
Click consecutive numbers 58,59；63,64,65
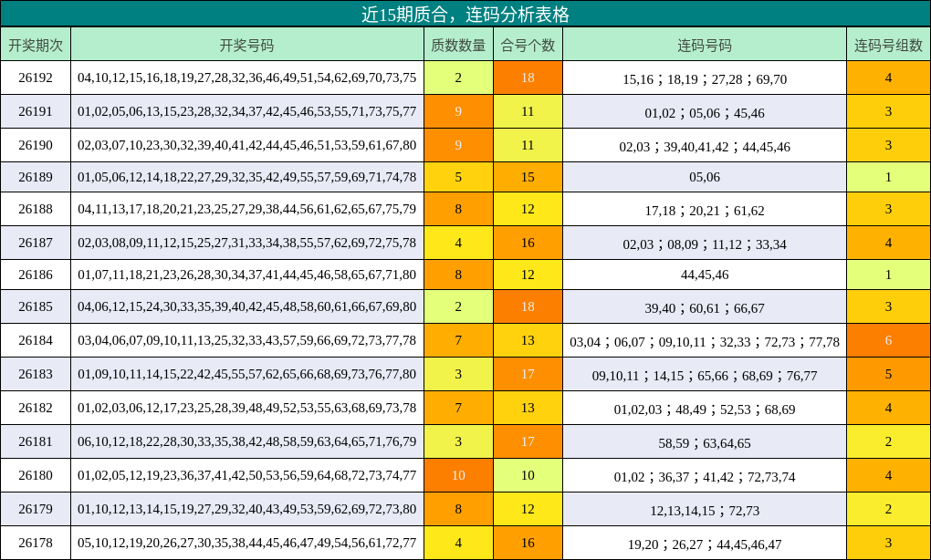705,443
